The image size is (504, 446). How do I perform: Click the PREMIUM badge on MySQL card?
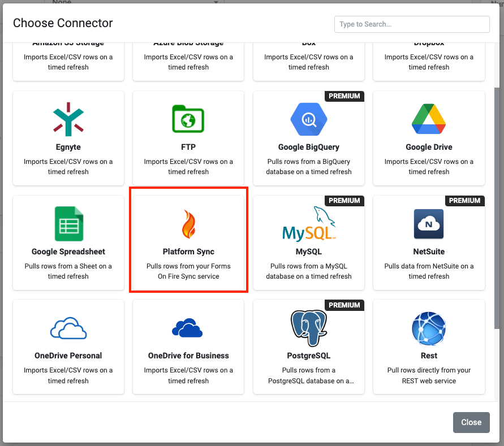click(344, 201)
